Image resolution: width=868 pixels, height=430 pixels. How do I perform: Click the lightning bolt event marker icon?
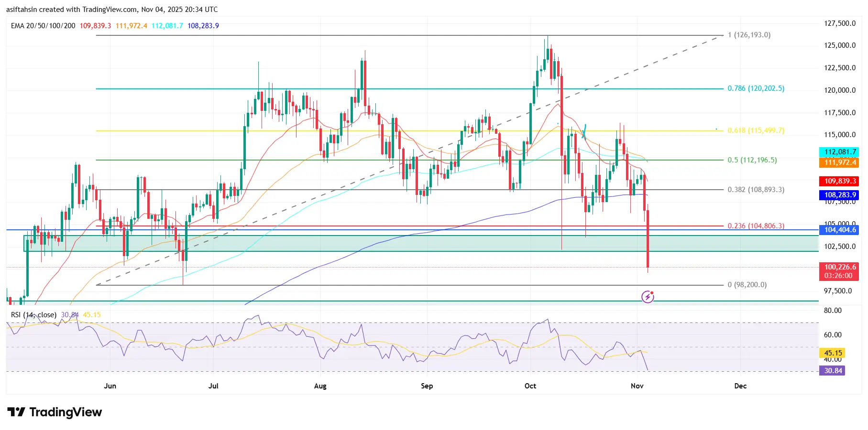point(648,297)
